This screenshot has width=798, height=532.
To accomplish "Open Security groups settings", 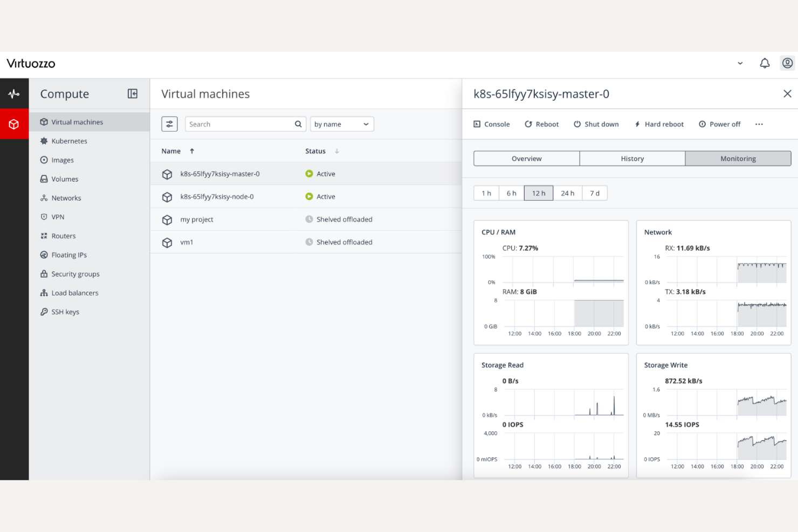I will pyautogui.click(x=75, y=274).
